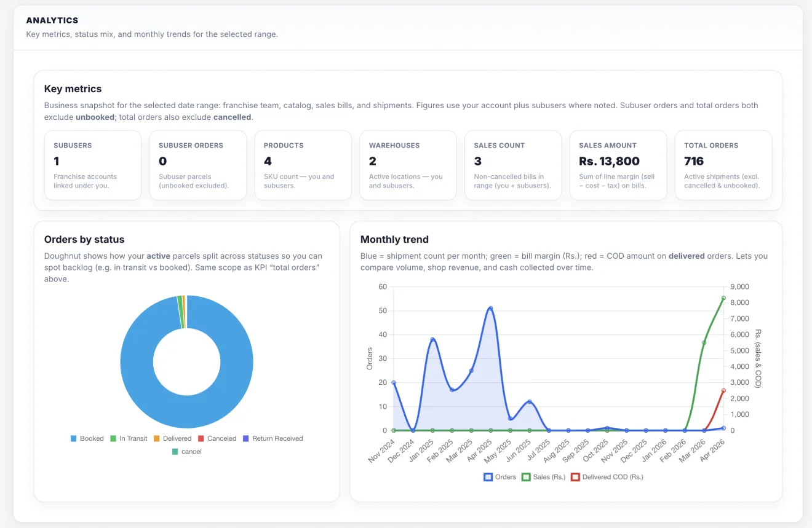Image resolution: width=812 pixels, height=528 pixels.
Task: Toggle Return Received legend entry
Action: (x=273, y=438)
